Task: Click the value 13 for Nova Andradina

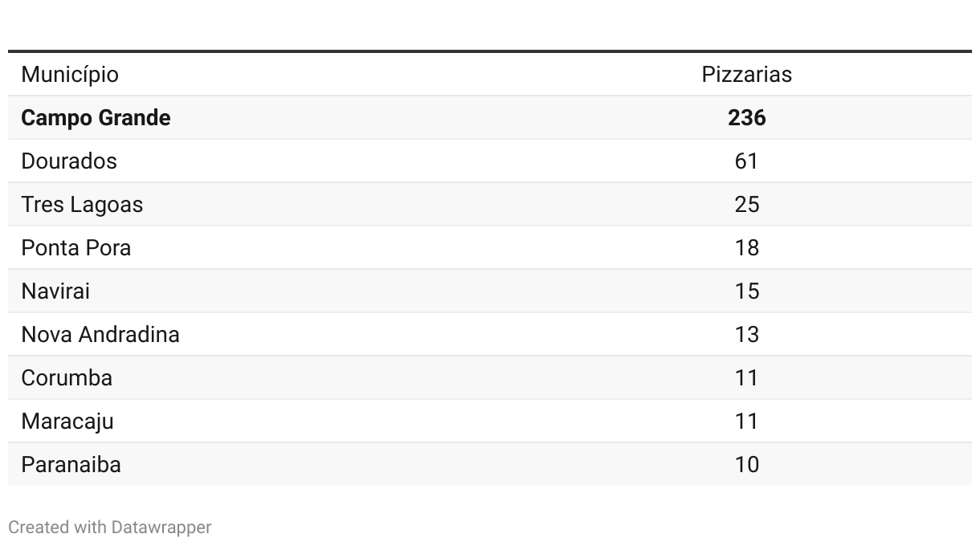Action: pyautogui.click(x=746, y=335)
